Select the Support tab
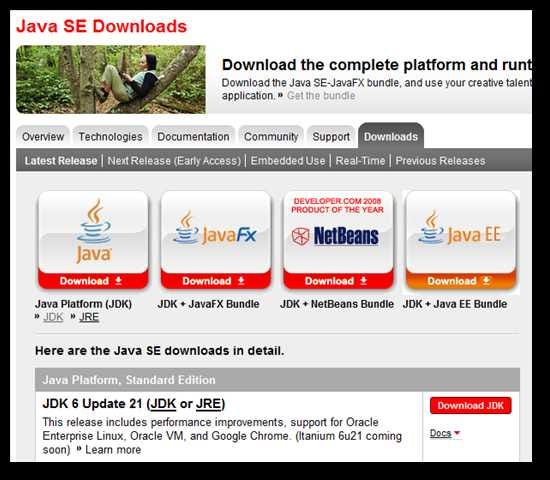 click(x=331, y=136)
